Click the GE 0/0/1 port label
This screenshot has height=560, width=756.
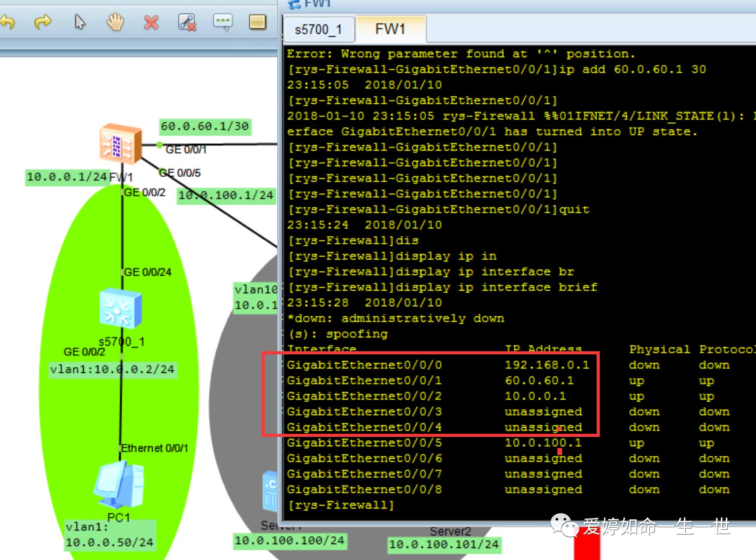[x=186, y=150]
